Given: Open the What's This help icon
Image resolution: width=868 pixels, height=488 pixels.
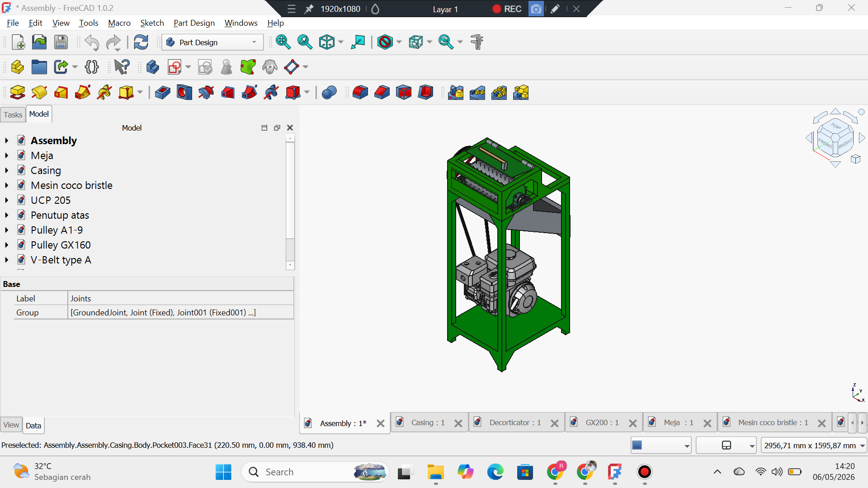Looking at the screenshot, I should click(x=122, y=67).
